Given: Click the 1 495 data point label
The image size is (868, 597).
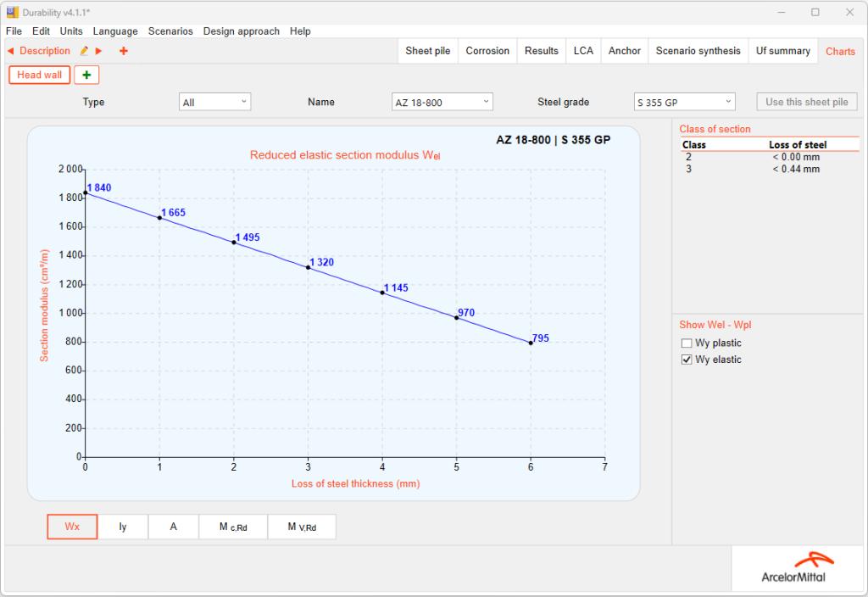Looking at the screenshot, I should [x=248, y=237].
